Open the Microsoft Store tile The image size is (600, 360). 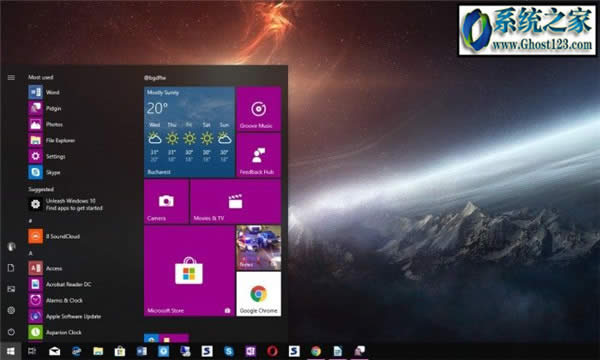[189, 271]
